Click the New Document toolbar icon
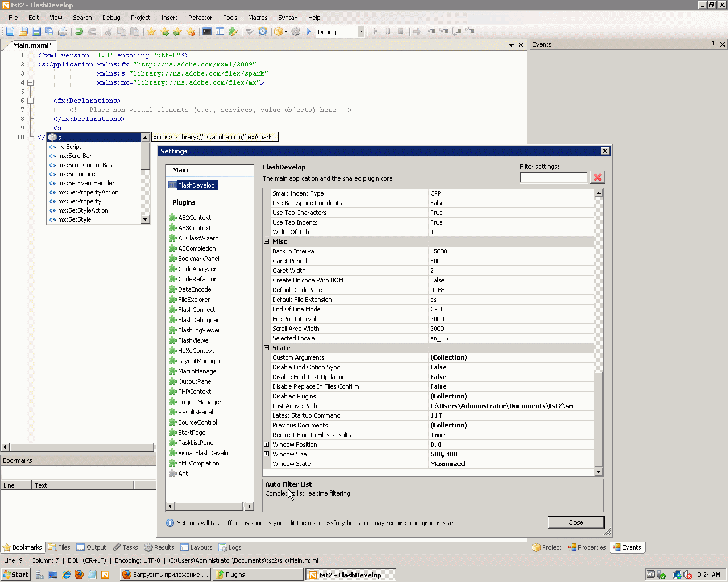Screen dimensions: 728x582 coord(10,32)
